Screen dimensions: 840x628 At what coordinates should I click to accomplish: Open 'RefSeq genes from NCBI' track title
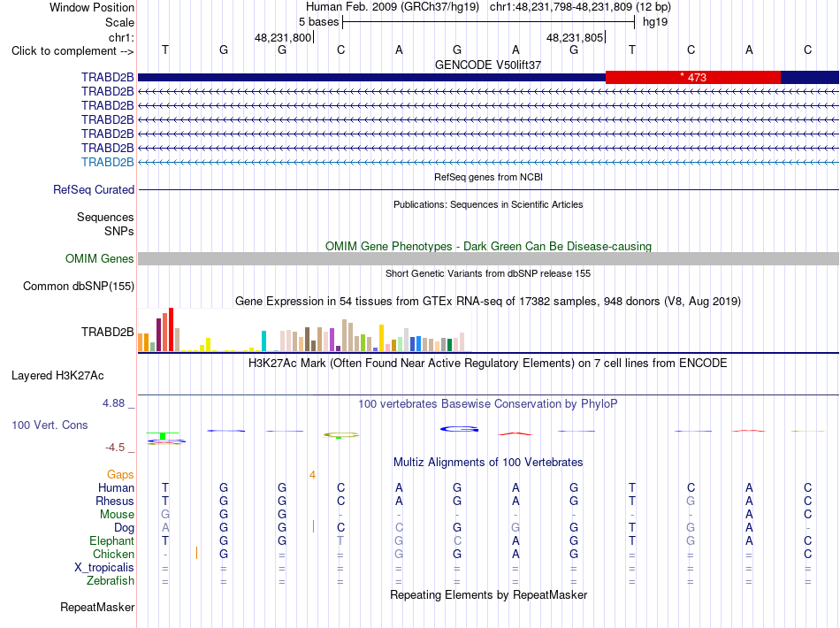pyautogui.click(x=488, y=177)
